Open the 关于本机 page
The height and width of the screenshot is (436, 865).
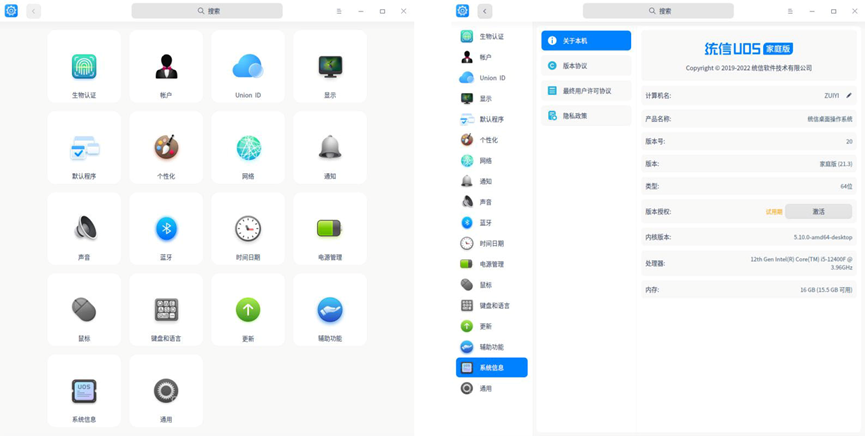point(586,40)
